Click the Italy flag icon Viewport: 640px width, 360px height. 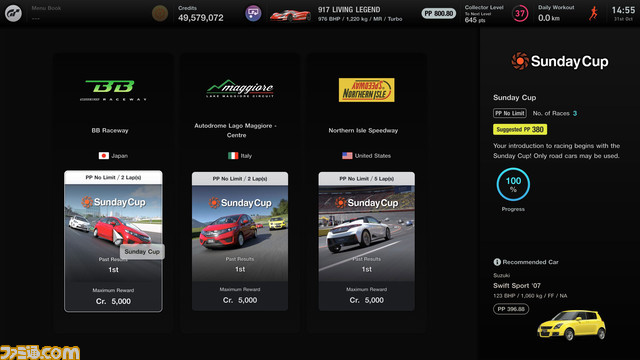click(x=233, y=156)
